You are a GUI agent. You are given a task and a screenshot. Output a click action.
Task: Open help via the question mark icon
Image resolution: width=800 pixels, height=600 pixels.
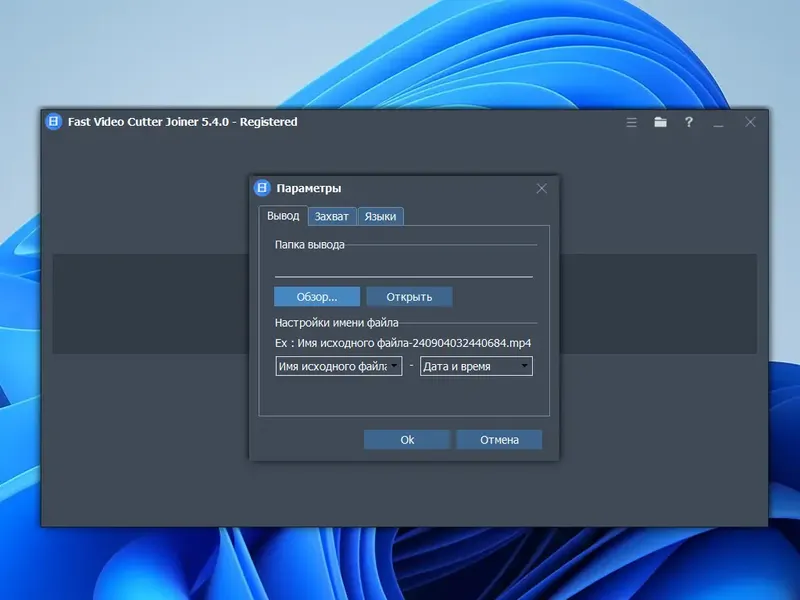tap(688, 122)
